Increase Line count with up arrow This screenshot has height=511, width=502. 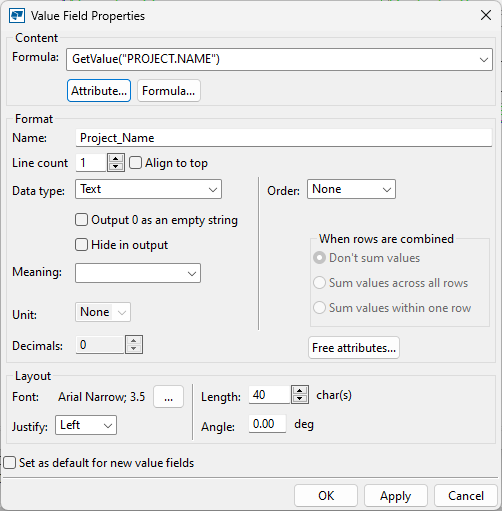(116, 159)
